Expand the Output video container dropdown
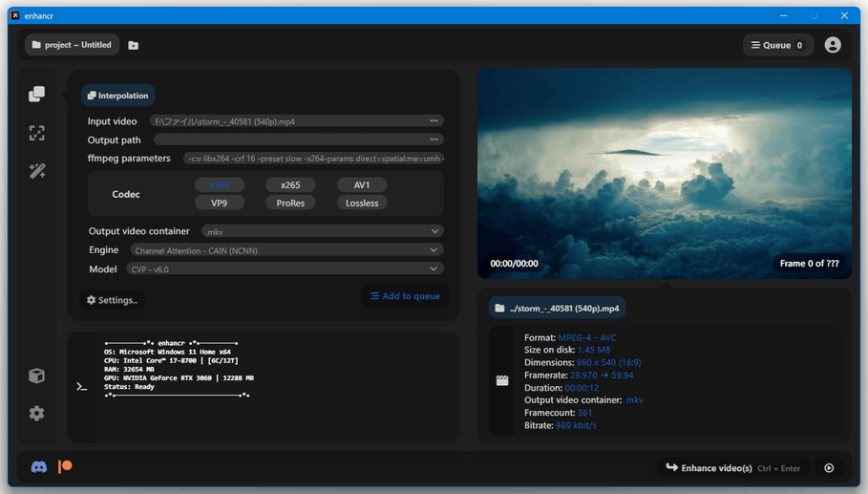 tap(322, 231)
